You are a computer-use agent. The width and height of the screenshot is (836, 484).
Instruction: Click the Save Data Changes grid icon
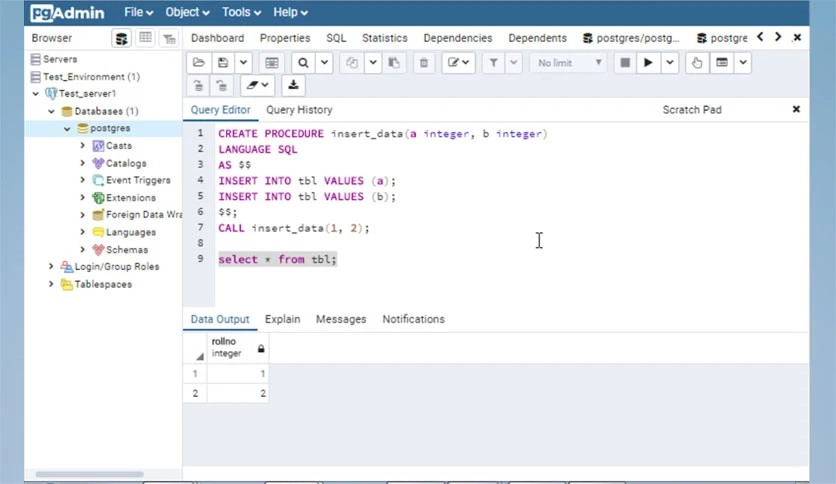click(x=271, y=63)
